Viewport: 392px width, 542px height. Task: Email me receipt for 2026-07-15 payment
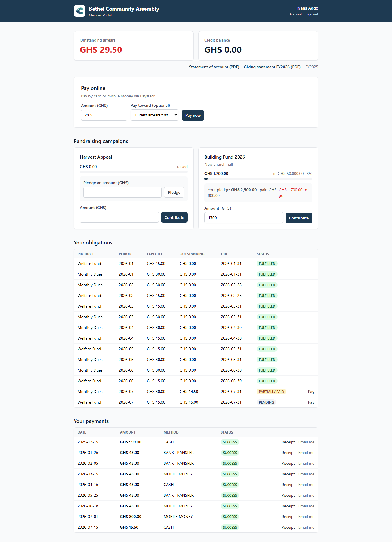[306, 527]
